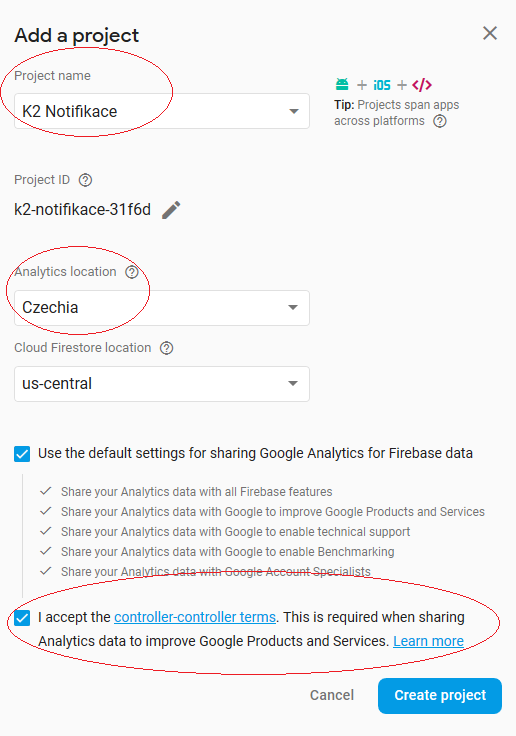Click the web code brackets icon
The image size is (516, 736).
coord(422,85)
